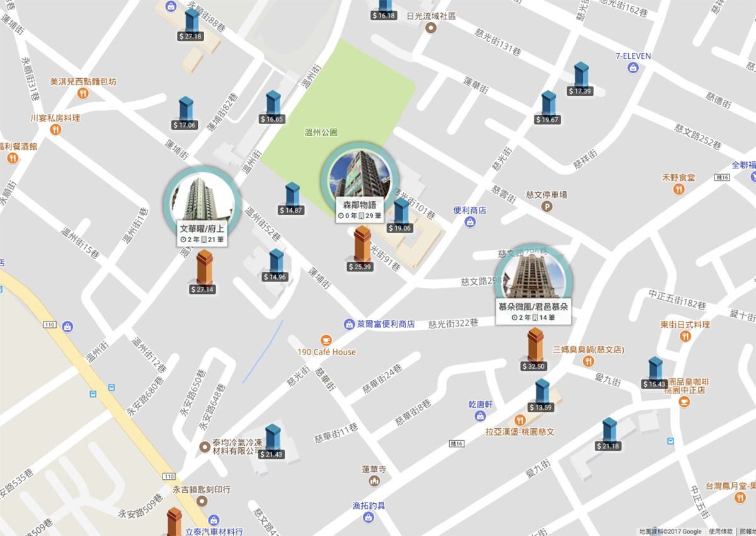Open the 190 Café House pin
The width and height of the screenshot is (756, 536).
[x=326, y=340]
